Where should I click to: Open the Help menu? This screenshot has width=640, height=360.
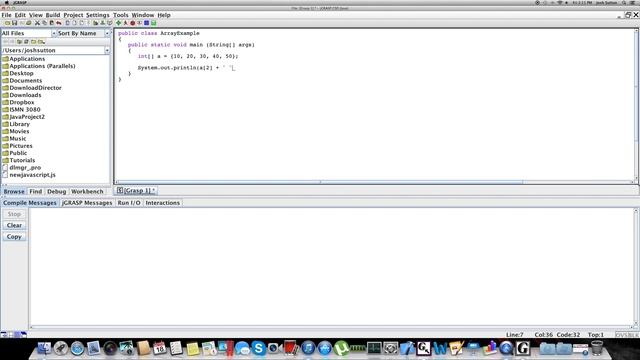164,15
